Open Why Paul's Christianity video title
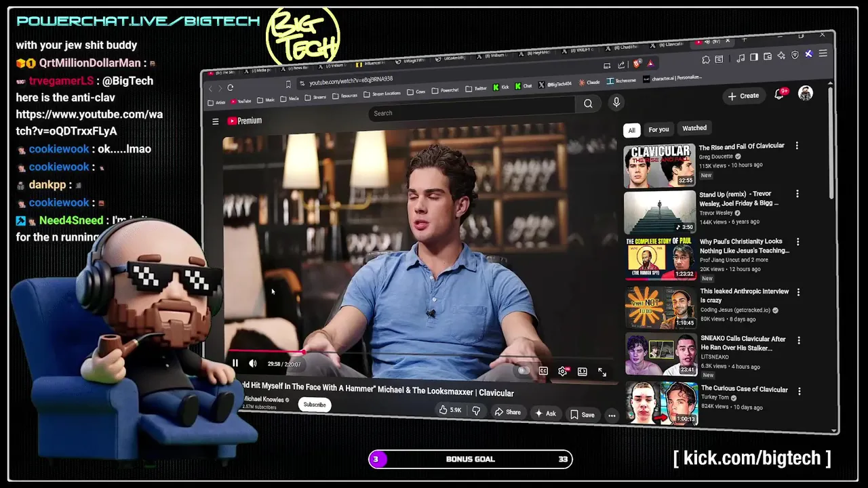The image size is (868, 488). (x=745, y=246)
